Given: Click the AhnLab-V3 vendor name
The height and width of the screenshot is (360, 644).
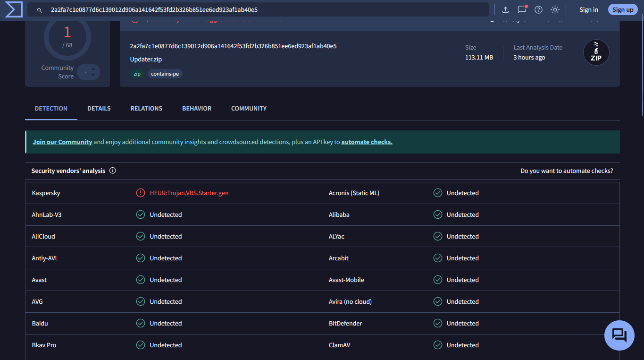Looking at the screenshot, I should tap(47, 214).
